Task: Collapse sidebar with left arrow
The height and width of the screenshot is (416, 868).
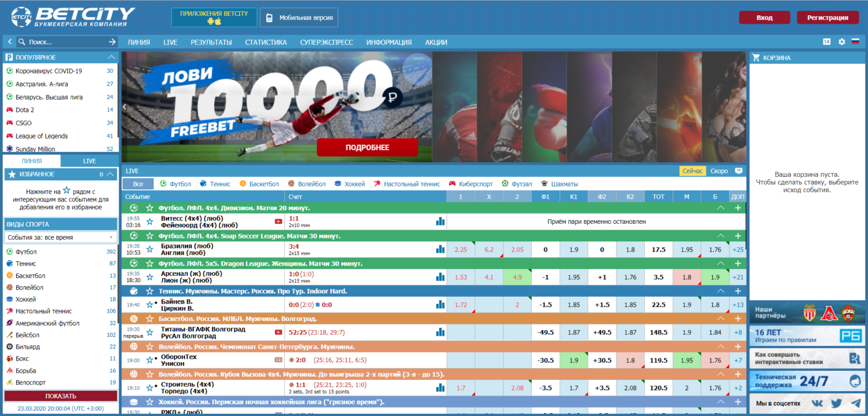Action: coord(10,42)
